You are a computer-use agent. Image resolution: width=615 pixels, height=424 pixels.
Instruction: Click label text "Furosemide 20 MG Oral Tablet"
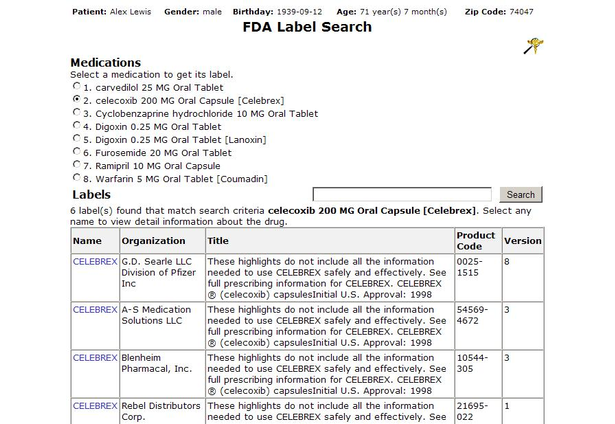pyautogui.click(x=164, y=153)
